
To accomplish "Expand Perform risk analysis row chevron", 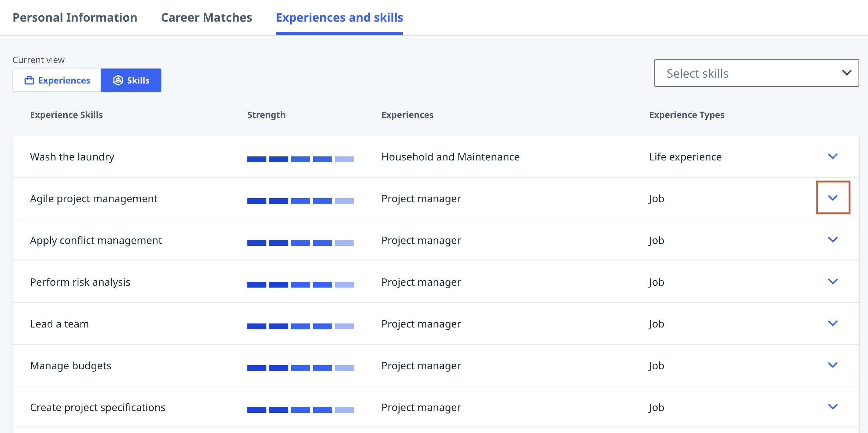I will point(833,282).
